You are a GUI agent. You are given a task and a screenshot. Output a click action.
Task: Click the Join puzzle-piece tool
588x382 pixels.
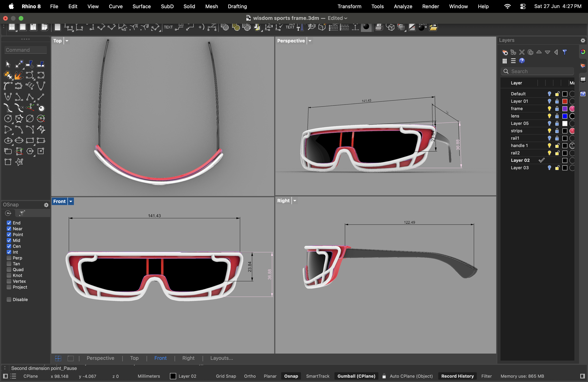[8, 75]
